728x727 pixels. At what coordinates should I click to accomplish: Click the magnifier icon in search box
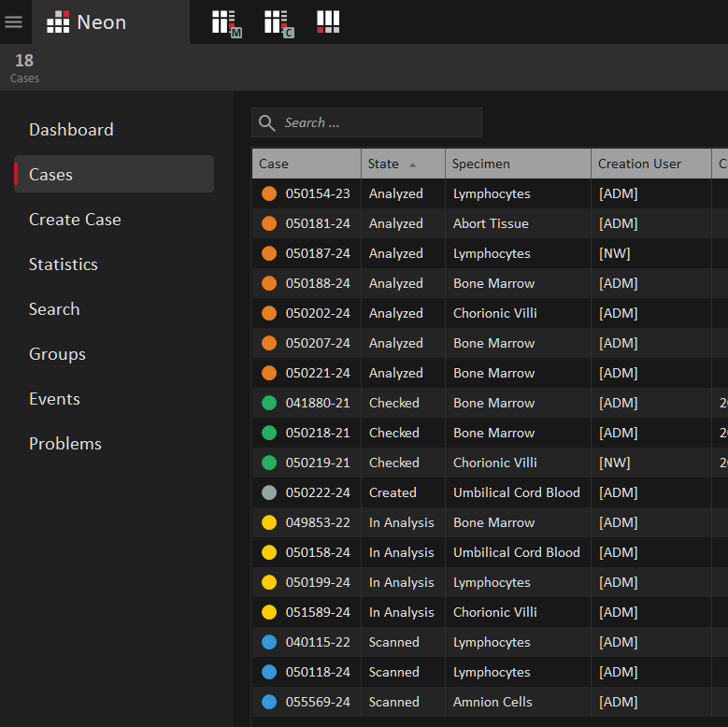pos(267,123)
